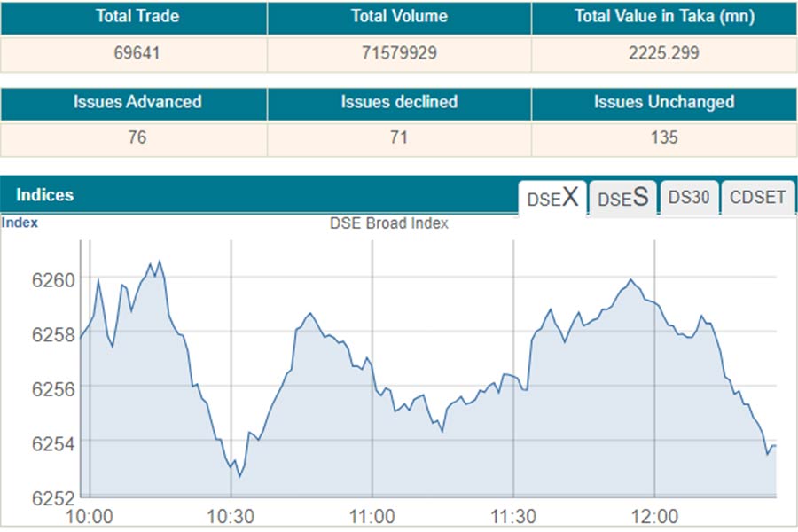Select the DS30 tab
This screenshot has height=532, width=798.
[x=689, y=198]
